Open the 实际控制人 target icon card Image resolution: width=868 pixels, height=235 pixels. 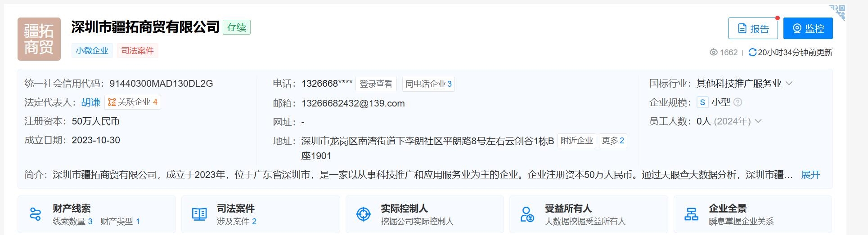pyautogui.click(x=363, y=214)
